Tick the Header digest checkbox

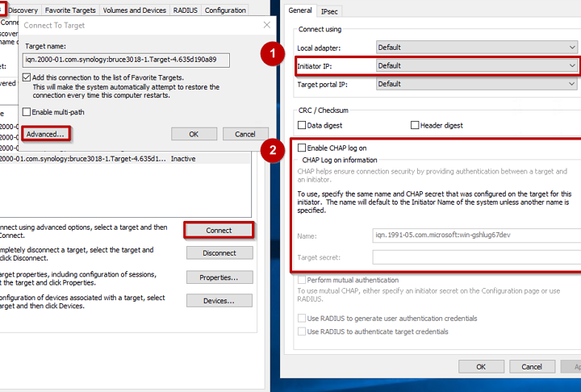point(415,125)
